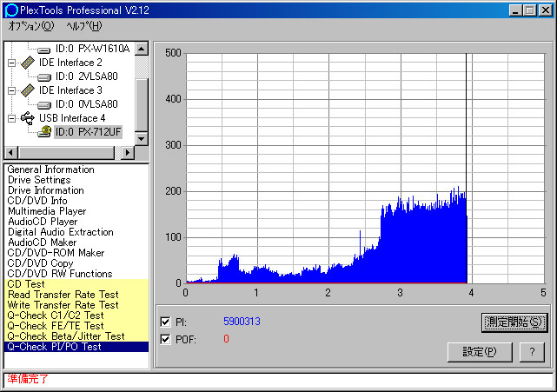Click the device tree scroll left arrow
The width and height of the screenshot is (557, 392).
click(x=10, y=153)
